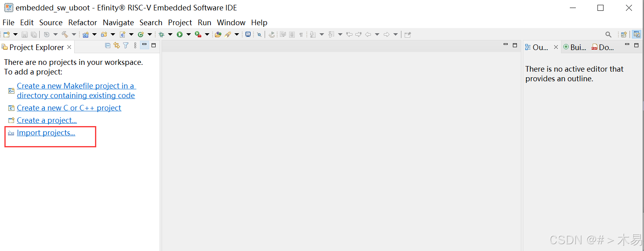
Task: Switch to the Documents tab
Action: [x=603, y=47]
